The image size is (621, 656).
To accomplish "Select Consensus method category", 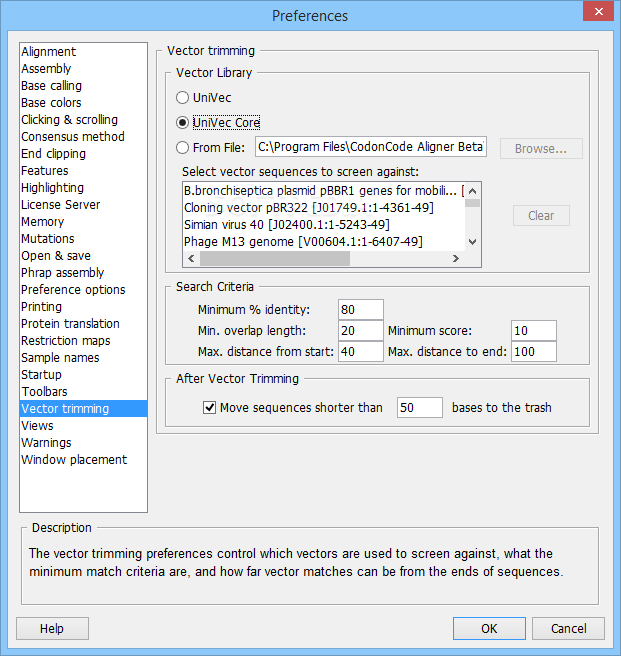I will pos(83,137).
